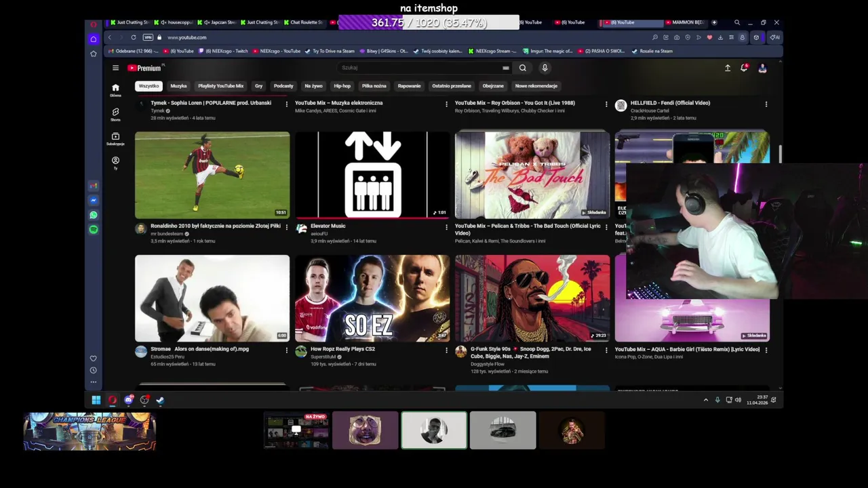Select the Podcasty filter chip

click(x=283, y=86)
